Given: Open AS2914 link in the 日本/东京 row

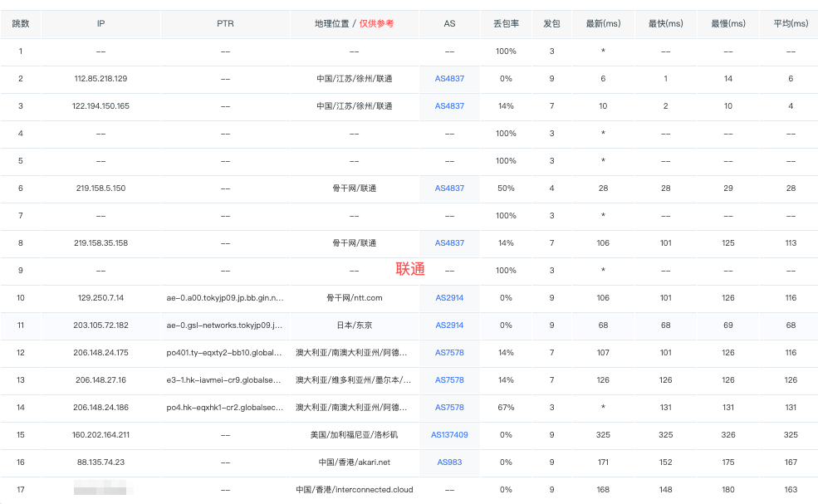Looking at the screenshot, I should 449,325.
